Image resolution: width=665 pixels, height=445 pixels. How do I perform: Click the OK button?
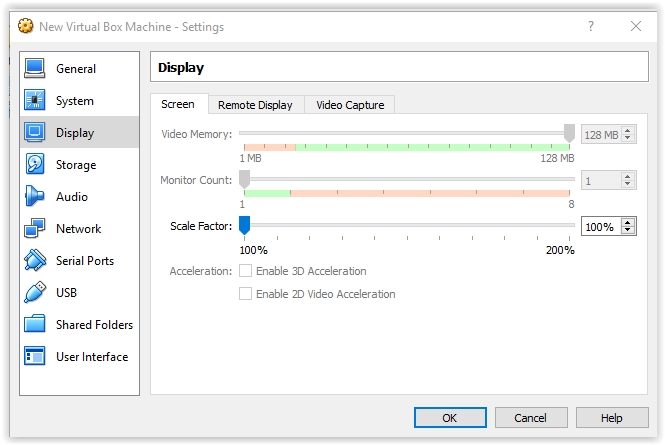point(450,418)
